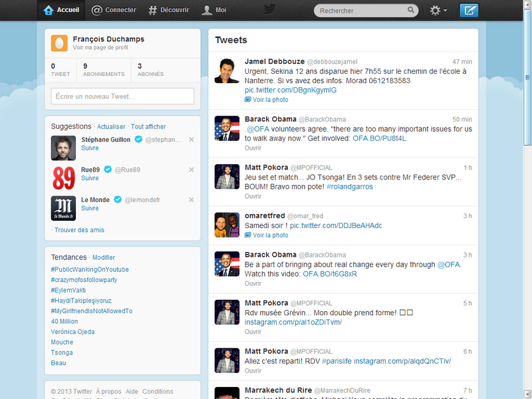This screenshot has width=532, height=399.
Task: Click the Rue89 red logo avatar
Action: click(x=63, y=178)
